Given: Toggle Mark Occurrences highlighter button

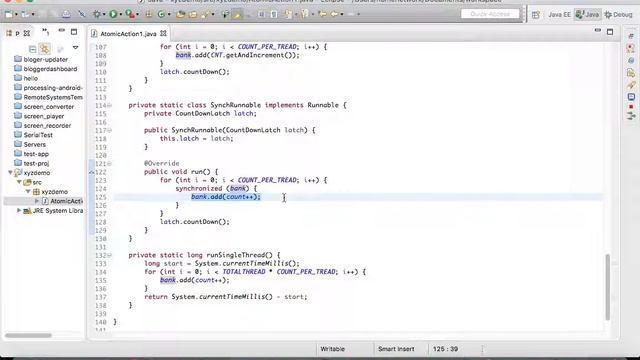Looking at the screenshot, I should coord(237,14).
